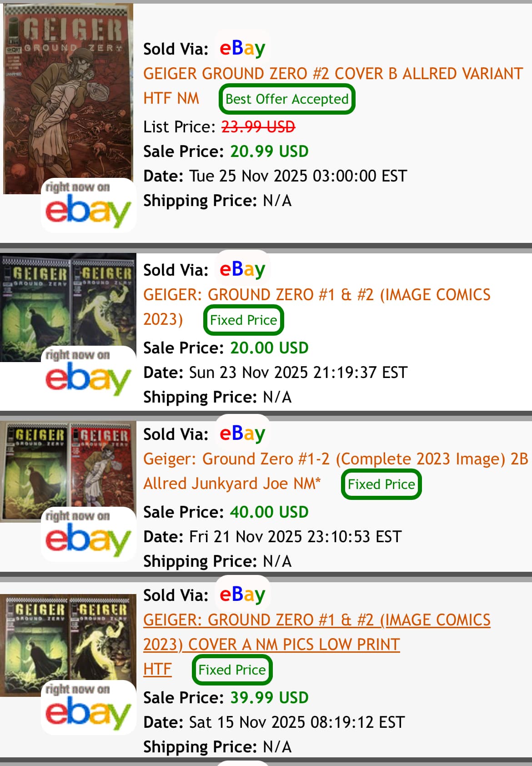This screenshot has width=532, height=766.
Task: Tap the 'right now on ebay' badge under the first listing
Action: point(89,206)
